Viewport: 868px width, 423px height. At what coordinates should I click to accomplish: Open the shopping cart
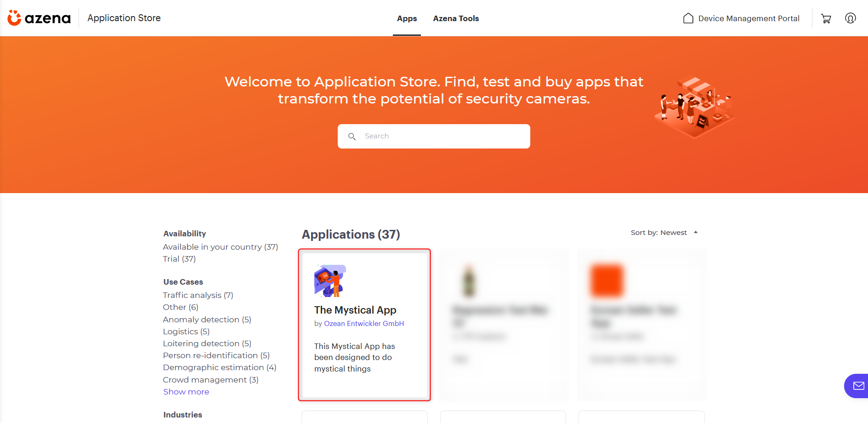click(826, 18)
